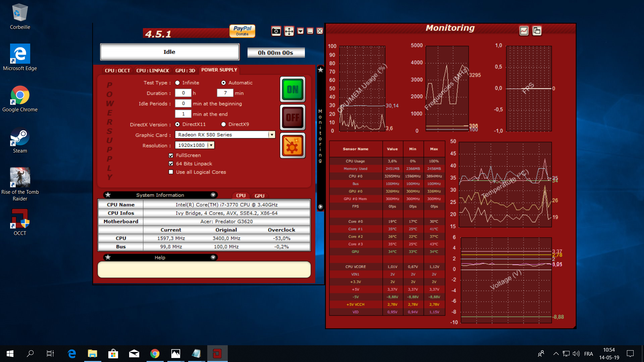Open the OCCT desktop shortcut
Screen dimensions: 644x362
pos(20,222)
